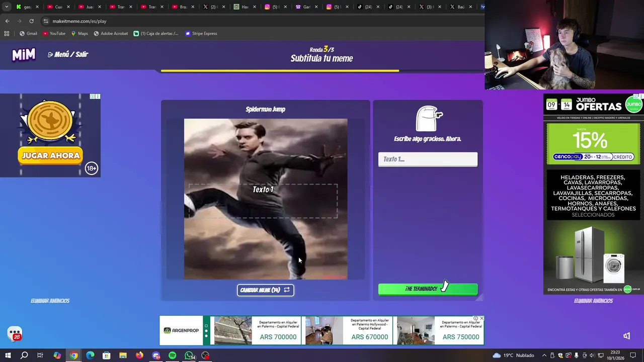Go back in the browser
The height and width of the screenshot is (362, 644).
pos(7,21)
